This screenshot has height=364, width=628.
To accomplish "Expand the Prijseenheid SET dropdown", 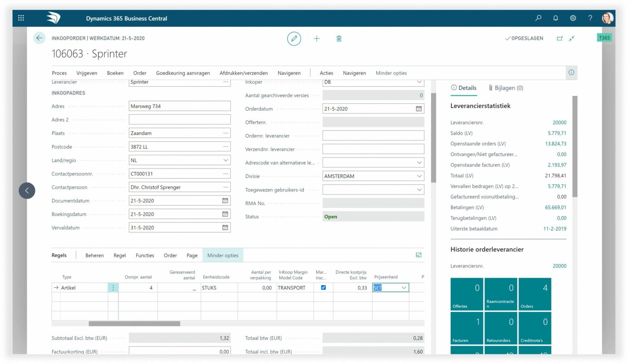I will pos(404,287).
